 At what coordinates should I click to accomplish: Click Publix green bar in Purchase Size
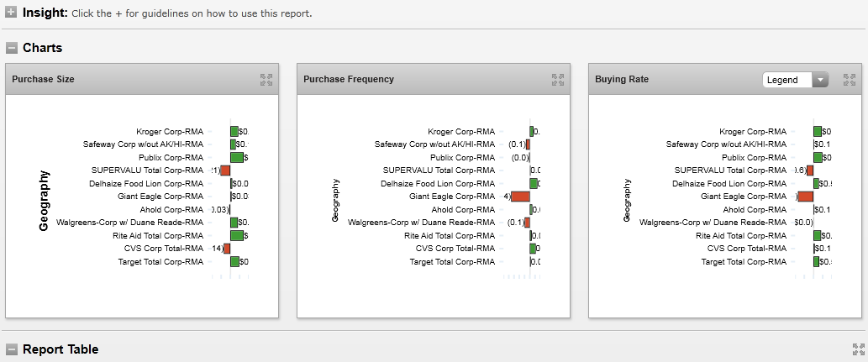point(237,158)
